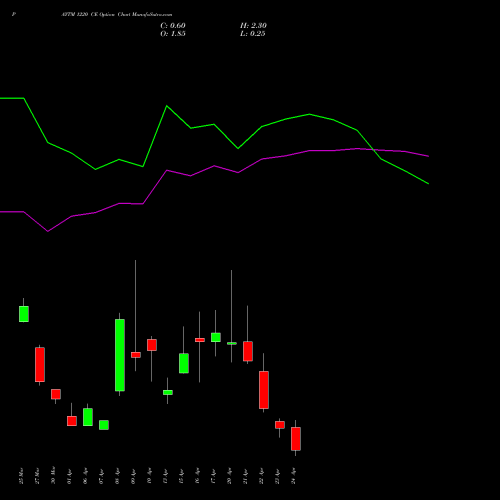500x500 pixels.
Task: Select the red candlestick for 10 Apr
Action: 152,345
